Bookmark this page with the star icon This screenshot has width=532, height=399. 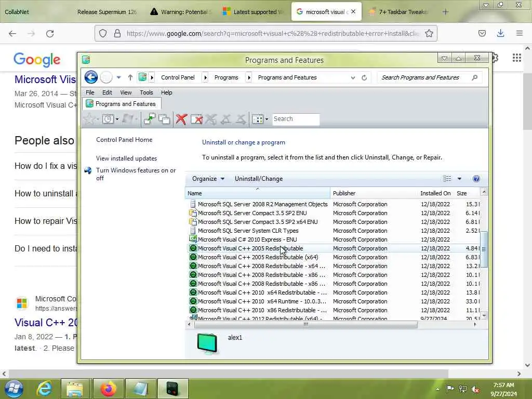click(x=429, y=33)
